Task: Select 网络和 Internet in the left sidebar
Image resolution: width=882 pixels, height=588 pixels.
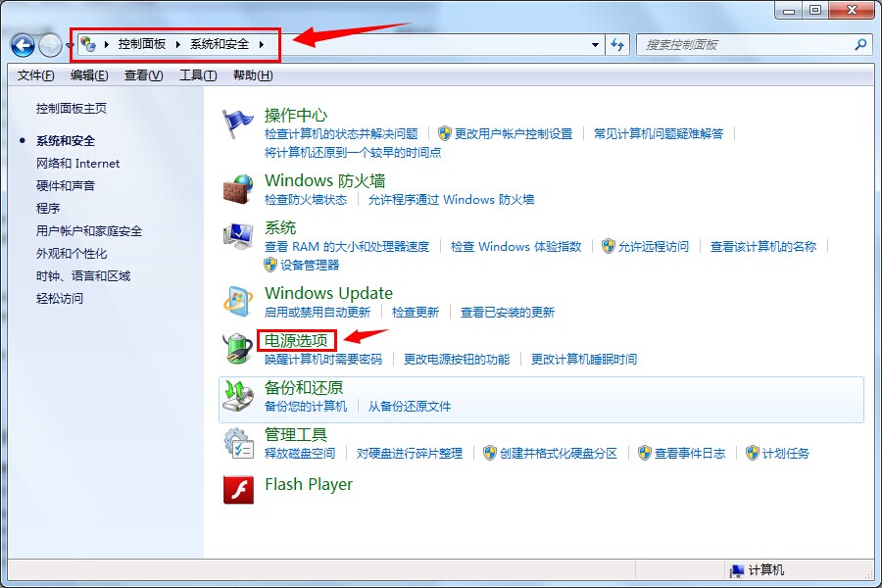Action: coord(77,164)
